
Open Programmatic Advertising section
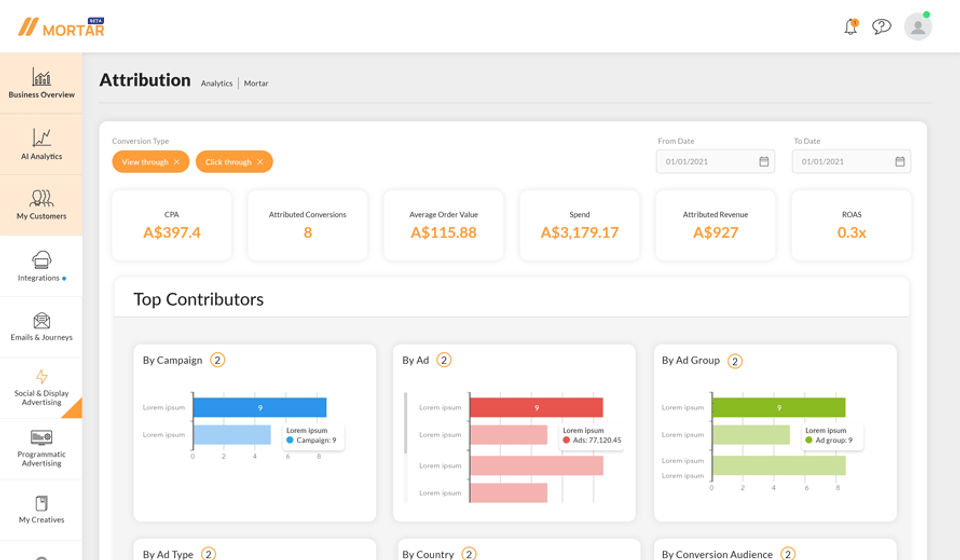tap(41, 449)
